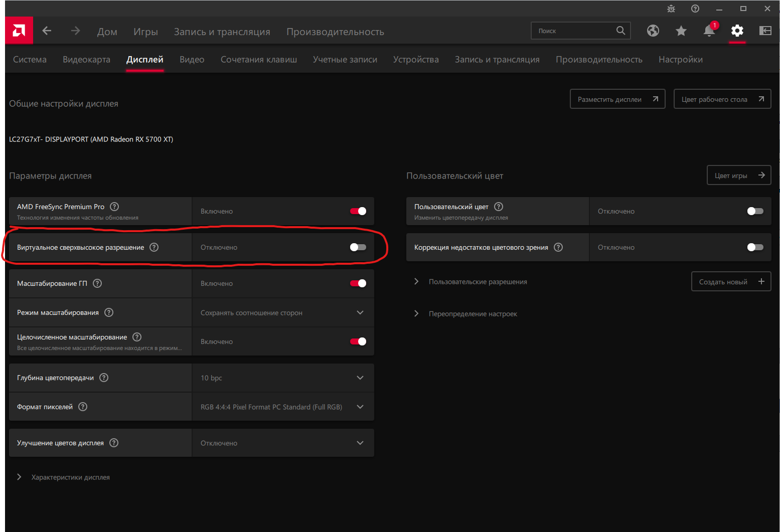Open notifications bell icon
Image resolution: width=780 pixels, height=532 pixels.
[x=709, y=31]
